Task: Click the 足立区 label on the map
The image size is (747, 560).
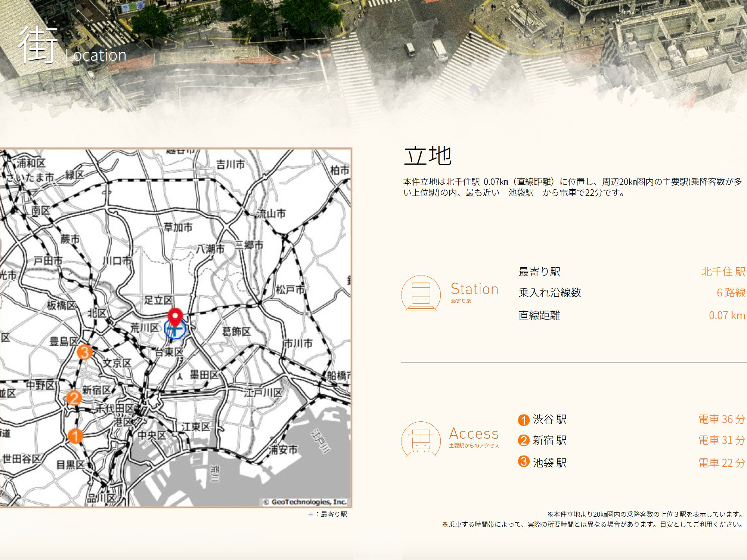Action: tap(159, 300)
